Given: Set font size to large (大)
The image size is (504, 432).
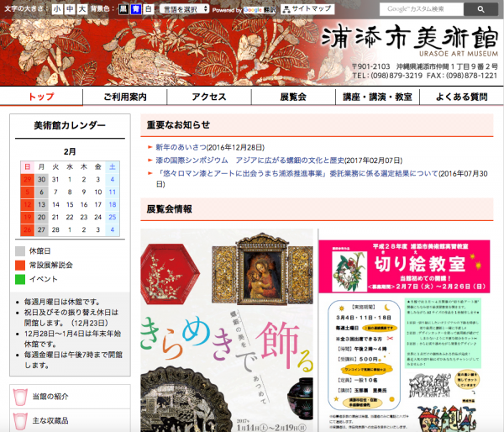Looking at the screenshot, I should (82, 9).
